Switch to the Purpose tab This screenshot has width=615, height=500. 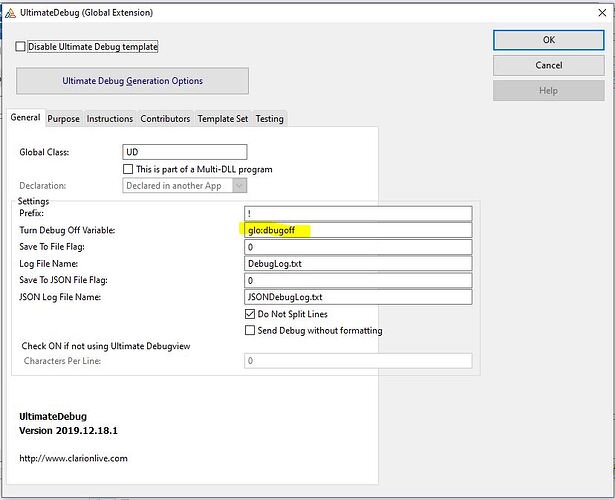64,118
